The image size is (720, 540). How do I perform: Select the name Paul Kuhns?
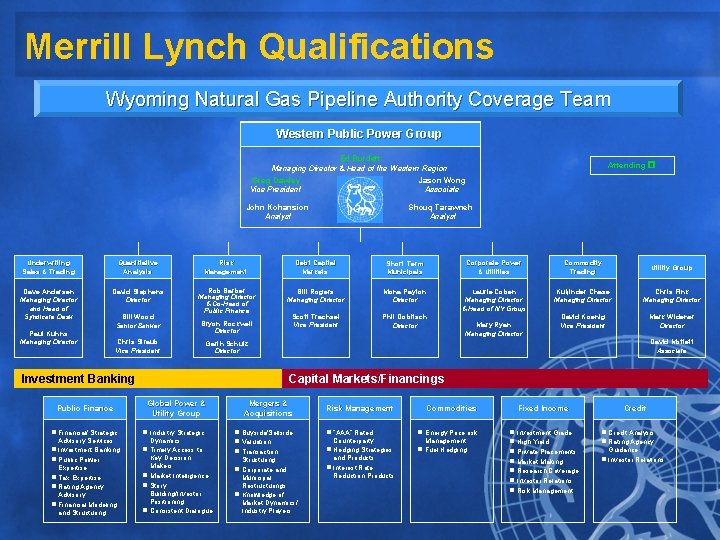click(49, 334)
